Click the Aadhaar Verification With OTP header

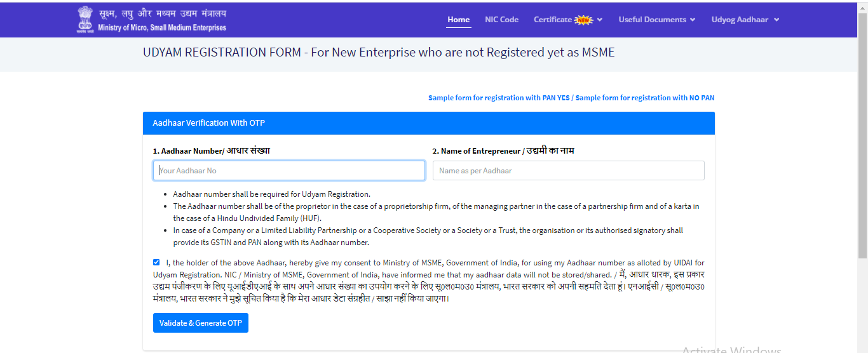[x=200, y=123]
